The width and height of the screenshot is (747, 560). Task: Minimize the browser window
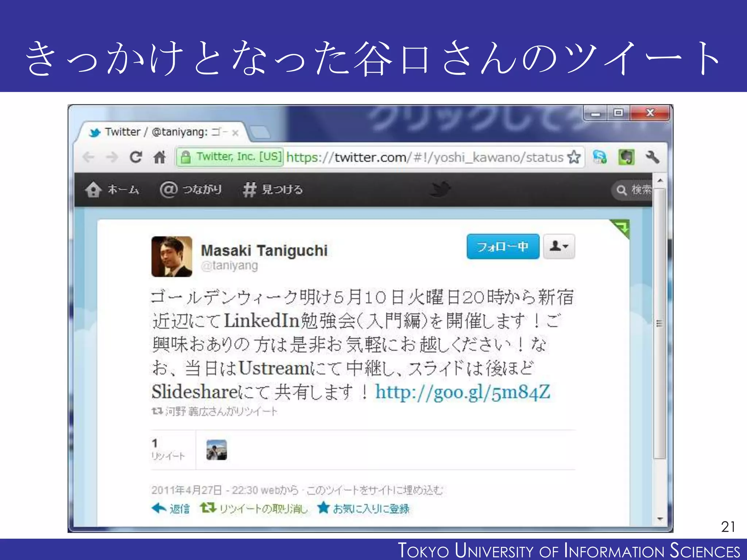(596, 113)
